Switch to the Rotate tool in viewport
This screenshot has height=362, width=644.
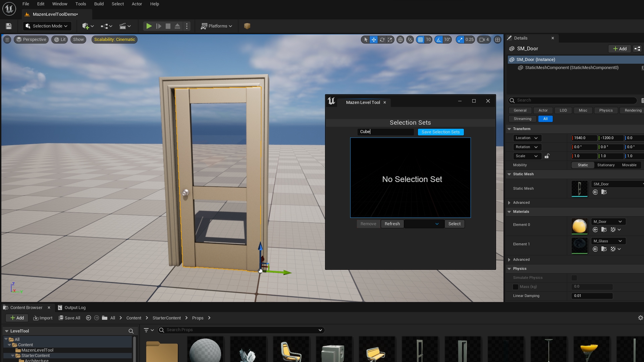382,40
